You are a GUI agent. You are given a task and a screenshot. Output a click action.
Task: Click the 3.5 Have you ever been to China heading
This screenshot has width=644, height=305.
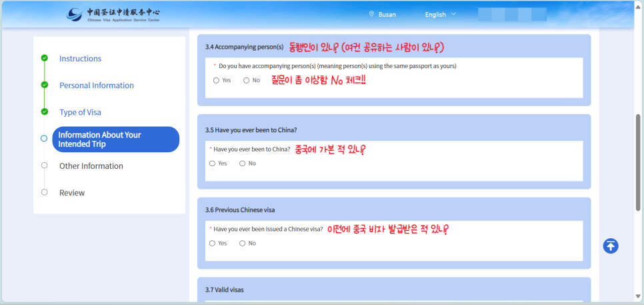point(251,130)
